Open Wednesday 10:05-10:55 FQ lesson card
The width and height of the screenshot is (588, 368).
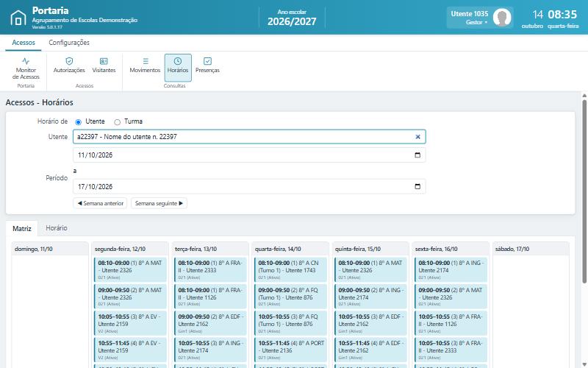pyautogui.click(x=290, y=323)
